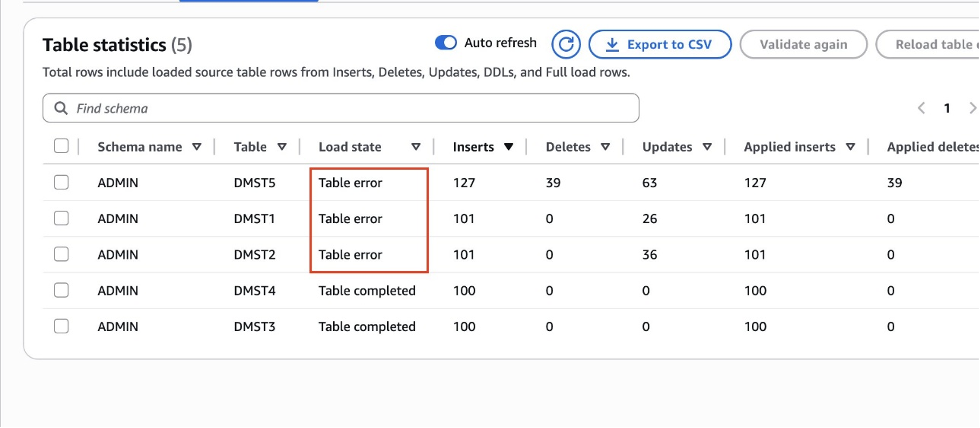Screen dimensions: 980x428
Task: Sort by the Deletes column arrow
Action: [605, 147]
